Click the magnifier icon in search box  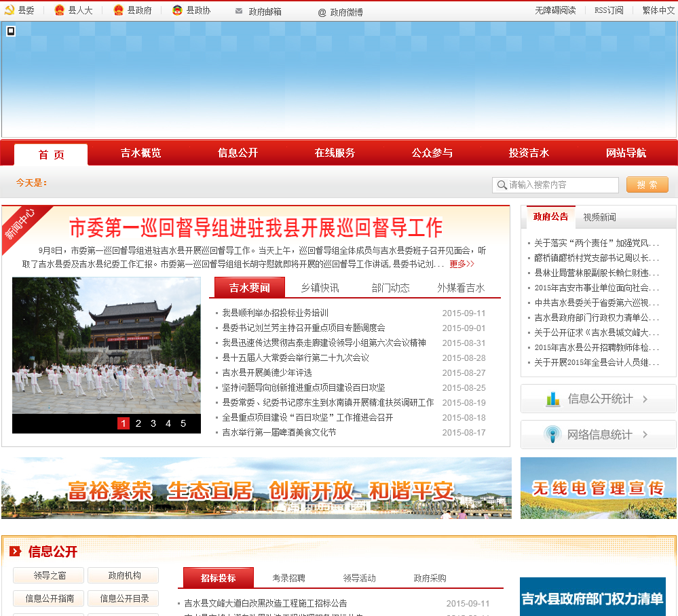click(502, 185)
